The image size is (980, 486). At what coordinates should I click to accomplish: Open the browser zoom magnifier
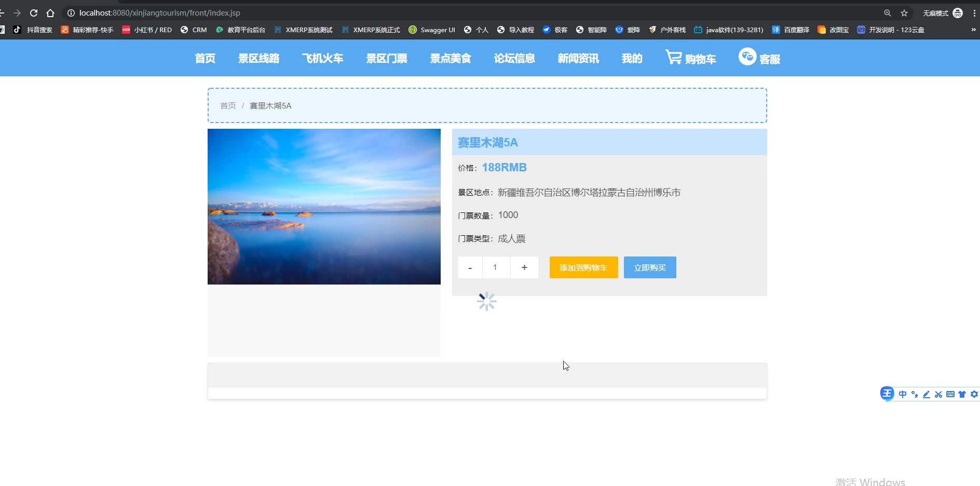click(888, 13)
